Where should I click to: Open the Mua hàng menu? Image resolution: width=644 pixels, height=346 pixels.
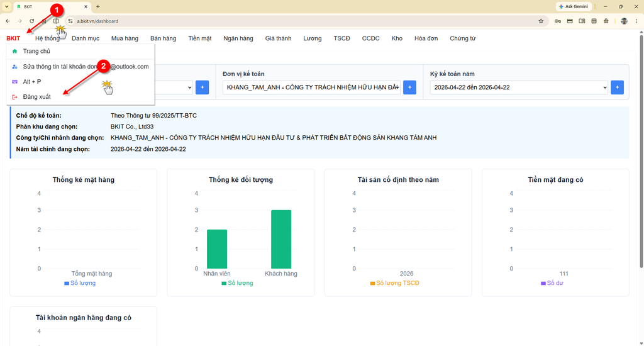click(x=125, y=38)
